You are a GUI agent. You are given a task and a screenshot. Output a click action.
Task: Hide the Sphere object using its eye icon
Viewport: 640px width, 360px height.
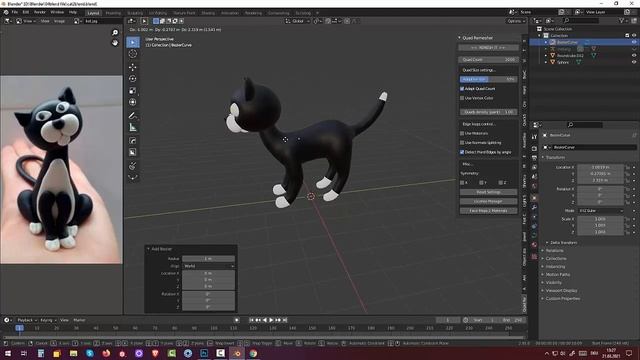tap(634, 62)
